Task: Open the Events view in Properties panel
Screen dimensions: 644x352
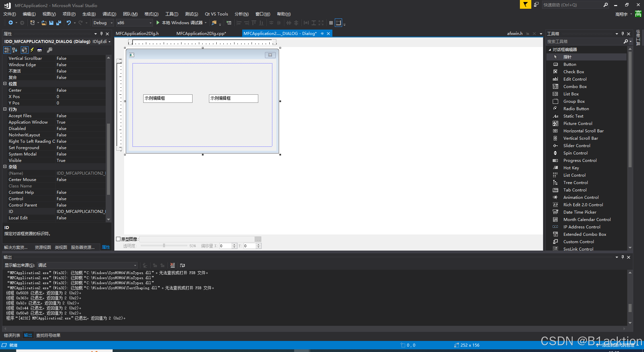Action: click(32, 50)
